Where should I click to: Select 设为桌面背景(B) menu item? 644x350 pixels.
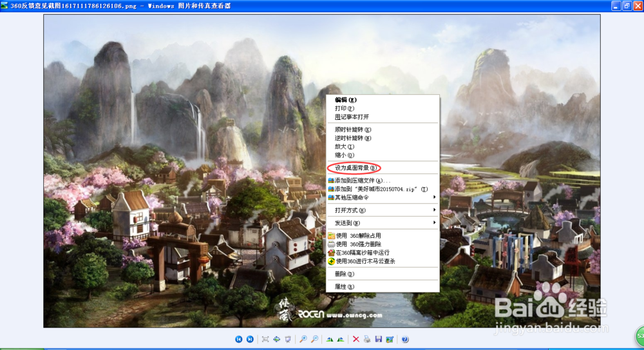click(383, 168)
